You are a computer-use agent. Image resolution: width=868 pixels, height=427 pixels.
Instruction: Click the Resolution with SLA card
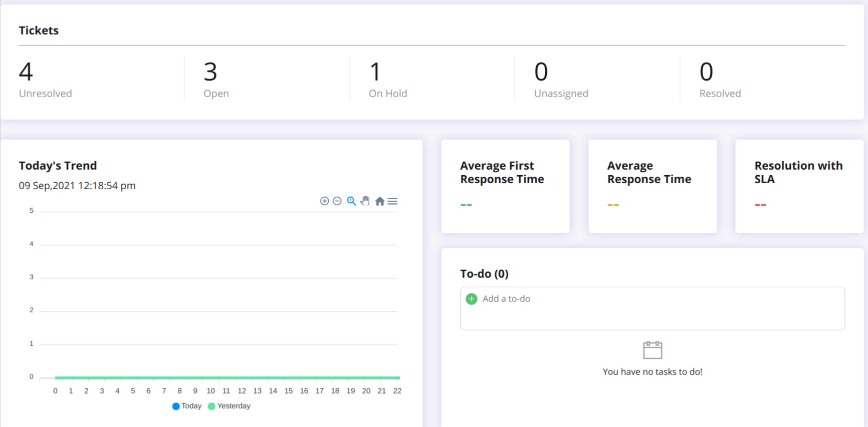pyautogui.click(x=799, y=186)
